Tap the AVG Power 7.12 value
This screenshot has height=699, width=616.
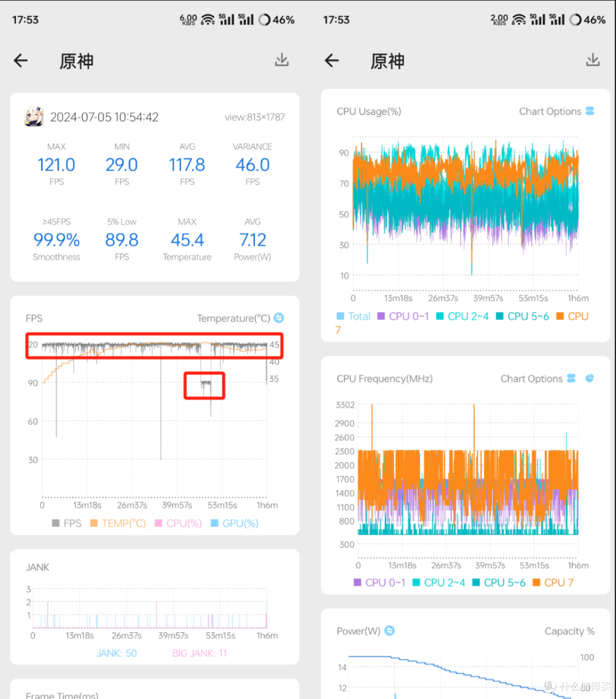tap(253, 240)
